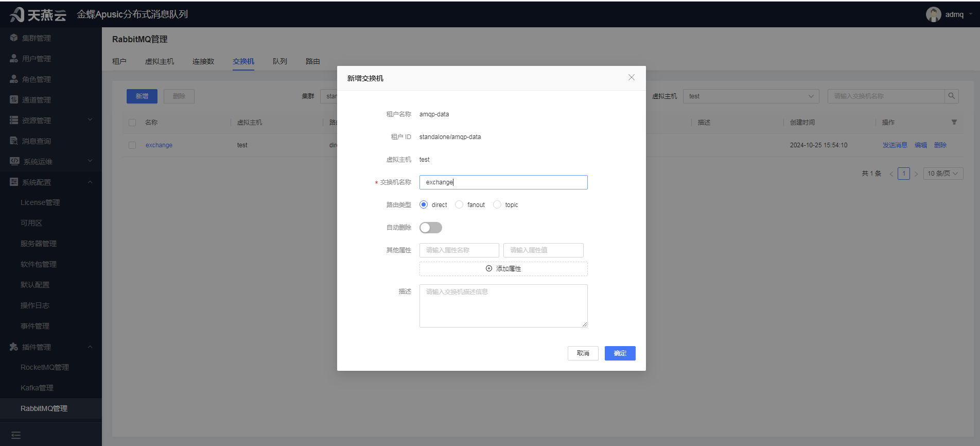Image resolution: width=980 pixels, height=446 pixels.
Task: Click the blue 新增 button
Action: [142, 96]
